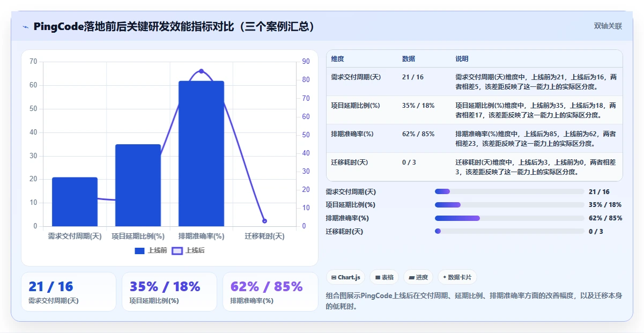Click the 迁移耗时(天) progress bar
Image resolution: width=644 pixels, height=333 pixels.
tap(509, 231)
